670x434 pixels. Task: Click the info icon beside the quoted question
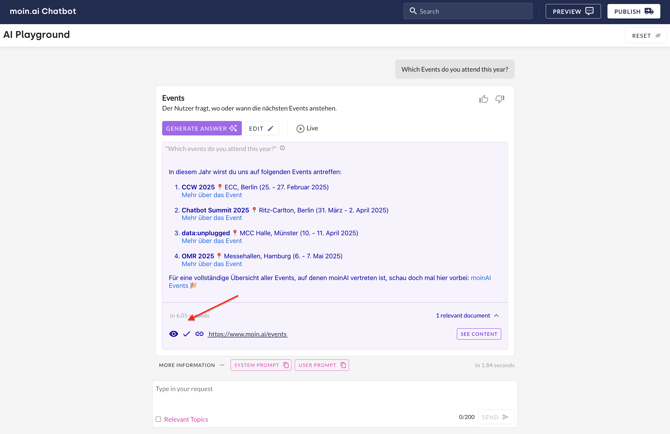[282, 148]
